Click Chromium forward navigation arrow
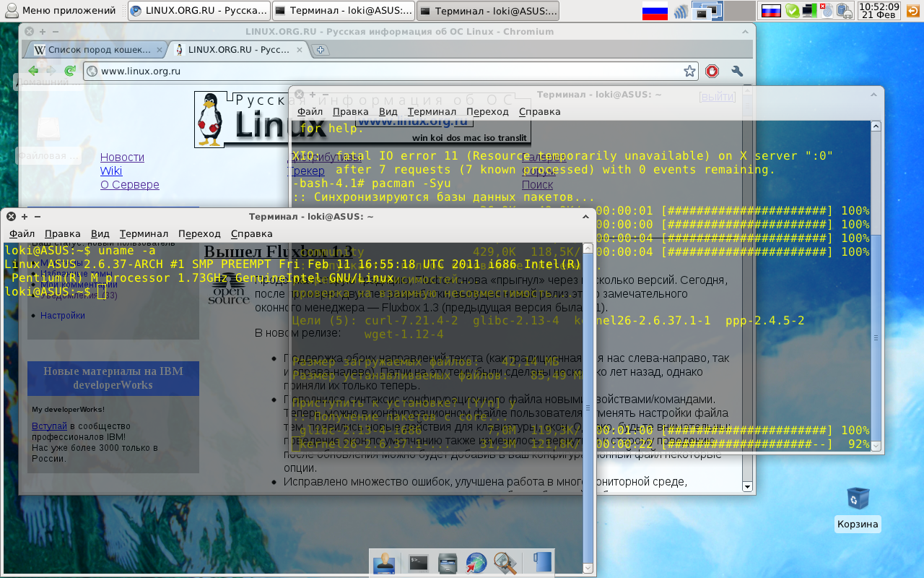 click(51, 71)
